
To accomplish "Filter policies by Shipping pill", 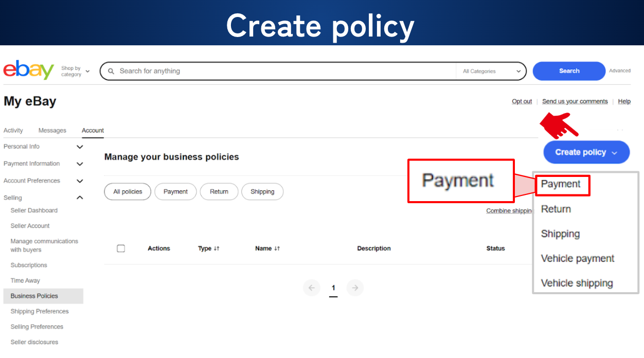I will 262,192.
